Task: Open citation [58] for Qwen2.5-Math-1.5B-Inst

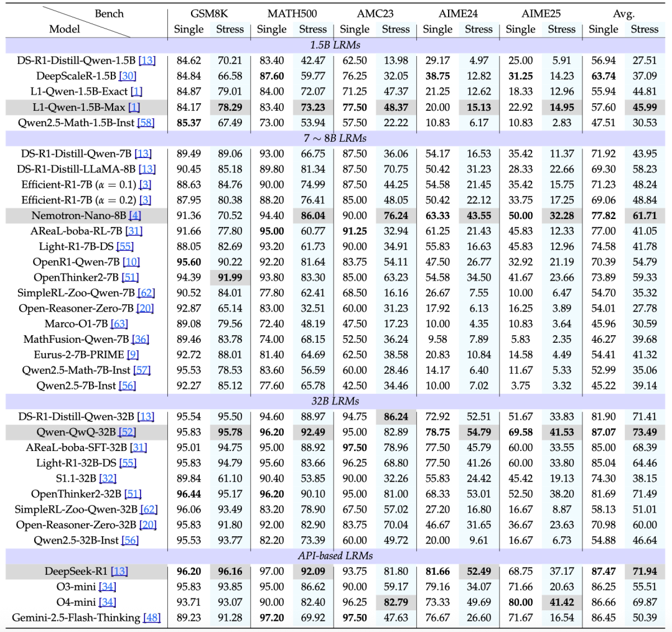Action: click(x=145, y=123)
